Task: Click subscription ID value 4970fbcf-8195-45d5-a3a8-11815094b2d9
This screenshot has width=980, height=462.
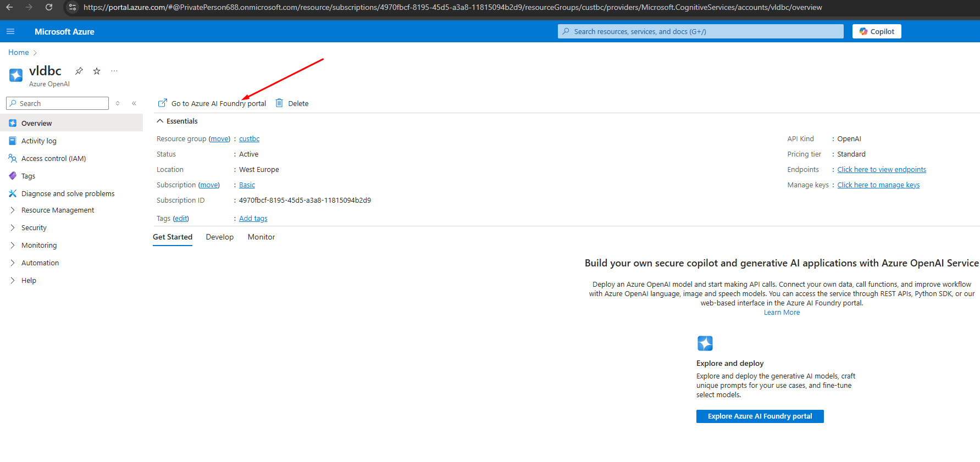Action: (305, 201)
